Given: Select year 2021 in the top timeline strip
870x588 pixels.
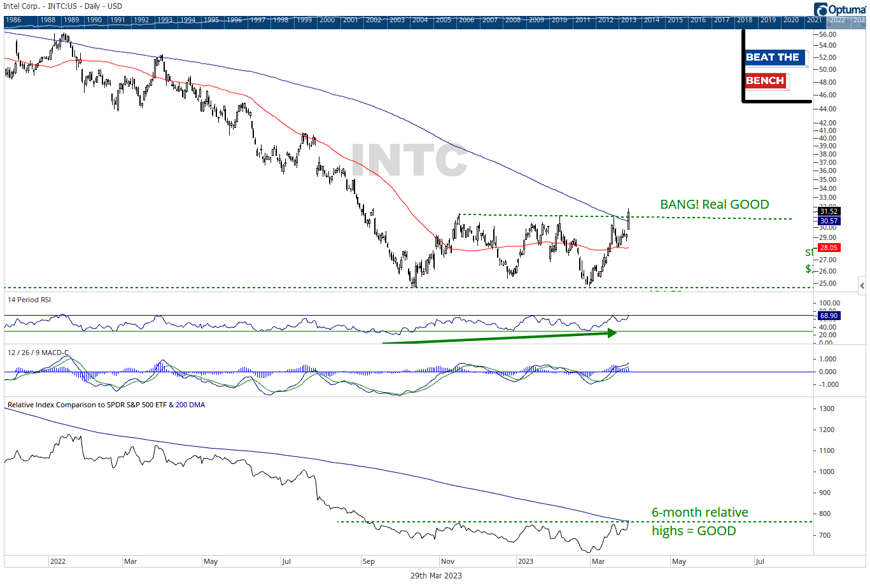Looking at the screenshot, I should pyautogui.click(x=814, y=20).
